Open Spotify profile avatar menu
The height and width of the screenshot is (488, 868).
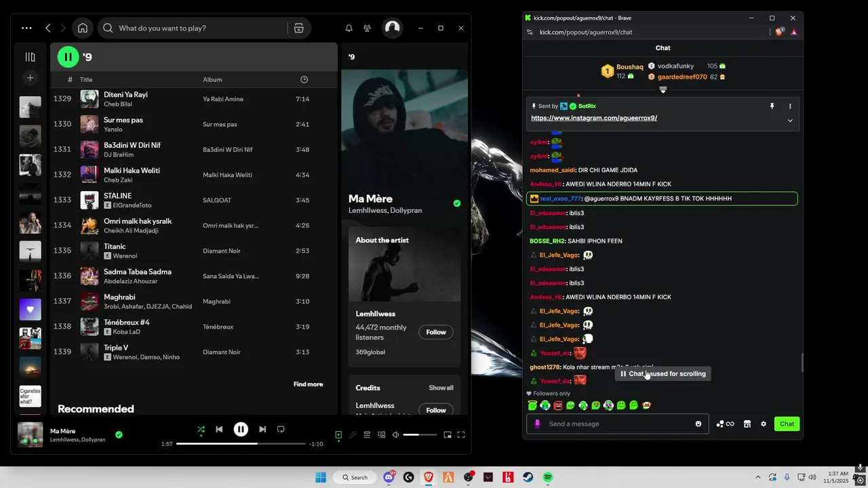click(x=392, y=28)
